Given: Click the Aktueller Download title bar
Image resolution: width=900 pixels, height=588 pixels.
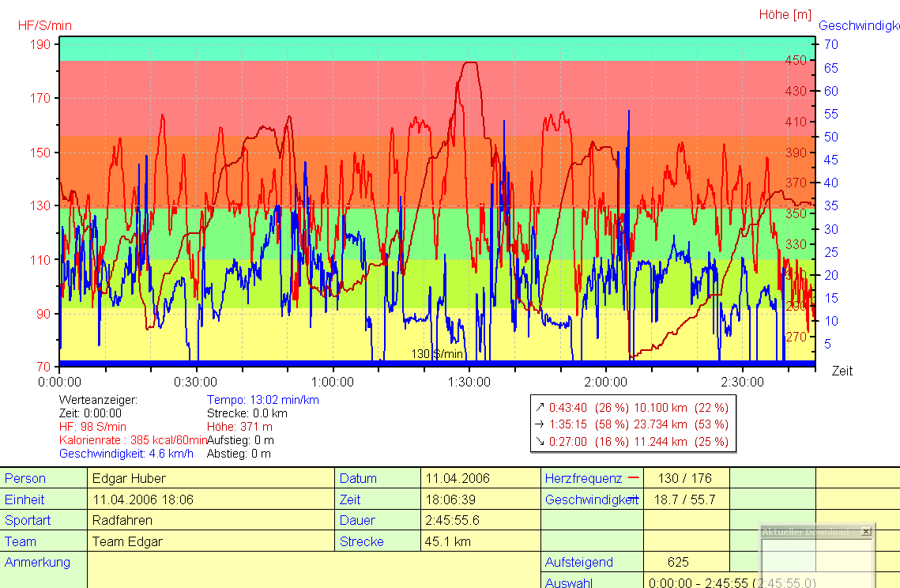Looking at the screenshot, I should tap(808, 532).
